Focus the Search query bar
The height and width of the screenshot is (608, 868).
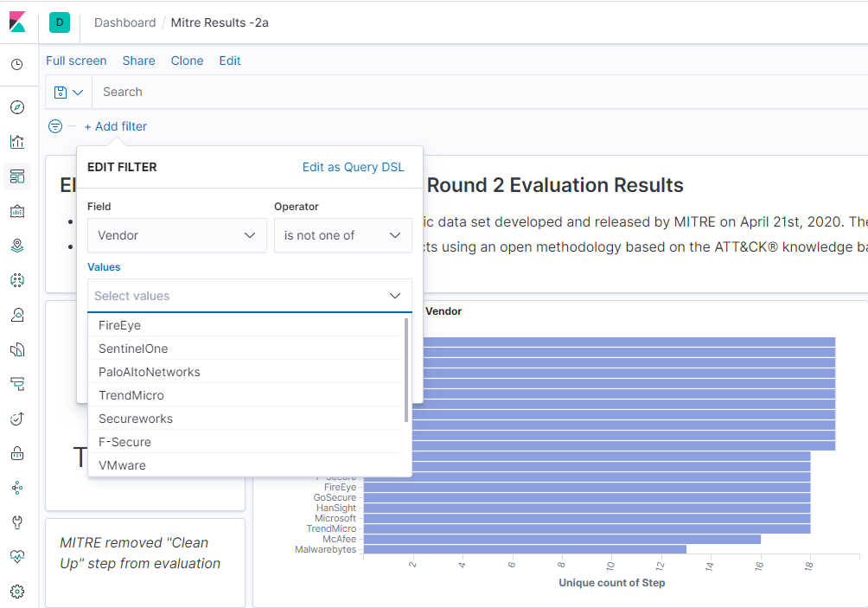pyautogui.click(x=480, y=92)
